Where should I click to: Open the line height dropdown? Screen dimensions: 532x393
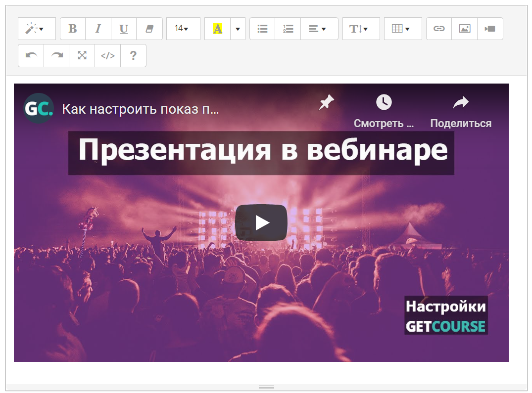pos(360,29)
